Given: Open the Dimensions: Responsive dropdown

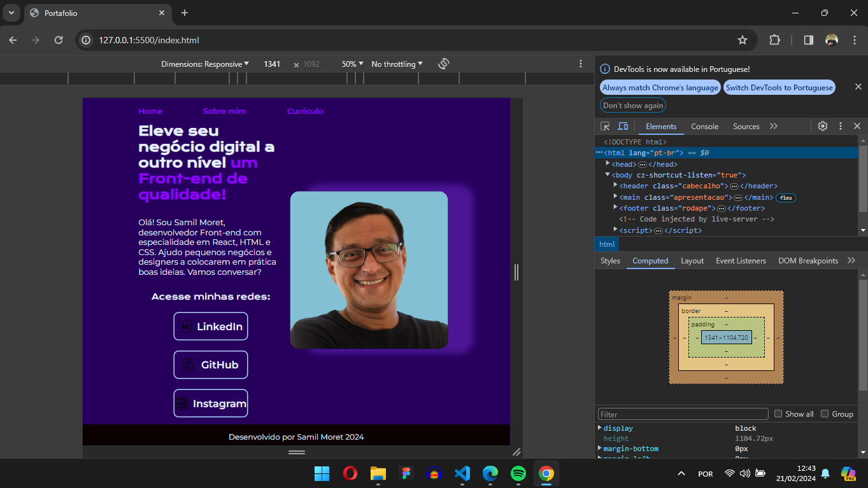Looking at the screenshot, I should [205, 64].
